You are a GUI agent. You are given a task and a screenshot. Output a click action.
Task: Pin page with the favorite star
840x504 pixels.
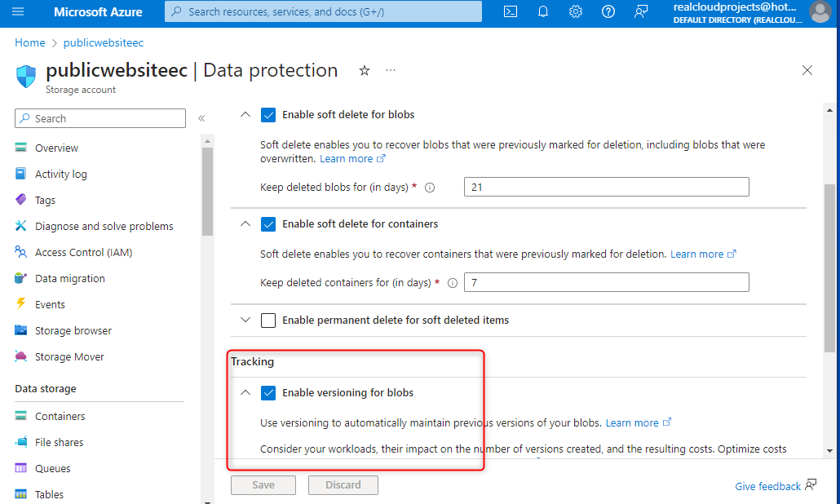pos(365,71)
